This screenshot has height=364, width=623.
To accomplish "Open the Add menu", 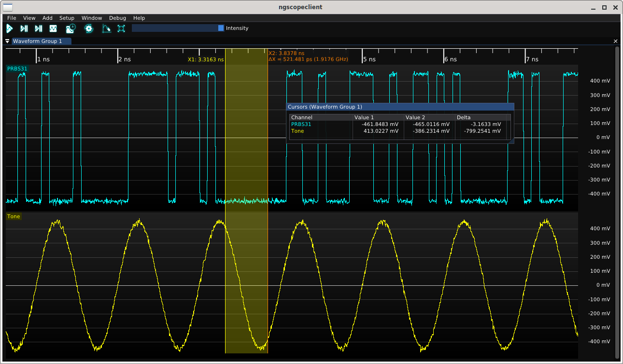I will [47, 18].
